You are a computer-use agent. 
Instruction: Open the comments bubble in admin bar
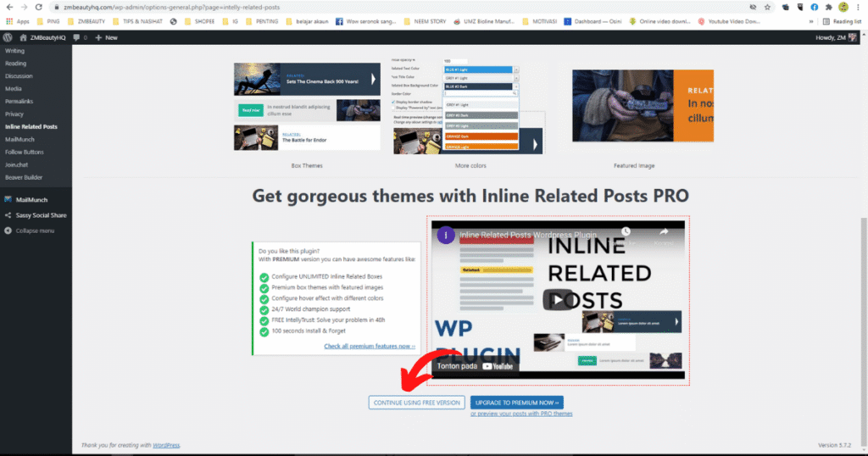(80, 37)
